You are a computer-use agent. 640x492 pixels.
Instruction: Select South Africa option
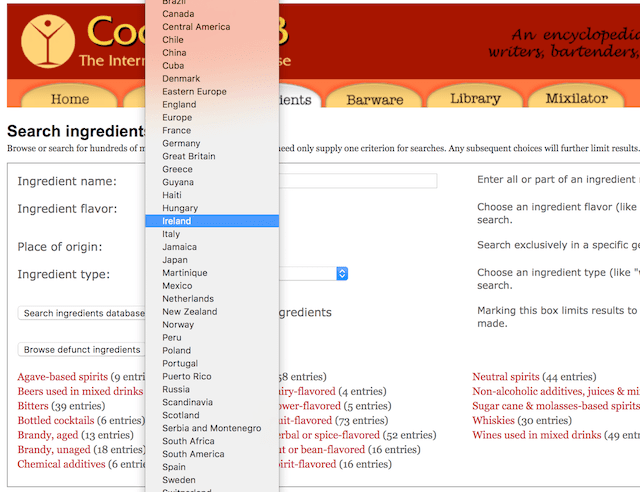click(x=212, y=441)
